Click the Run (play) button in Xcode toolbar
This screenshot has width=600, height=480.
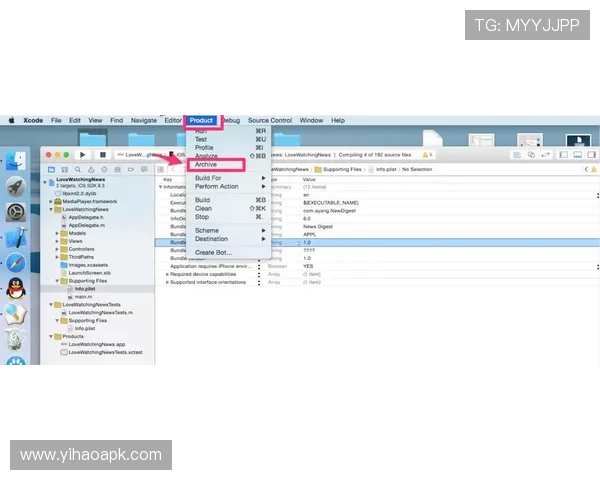click(x=84, y=155)
